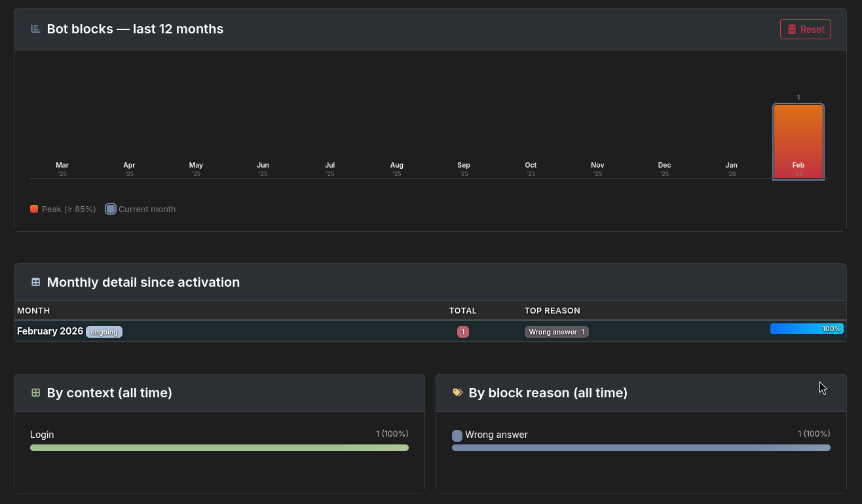
Task: Click the Wrong answer progress bar
Action: 641,448
